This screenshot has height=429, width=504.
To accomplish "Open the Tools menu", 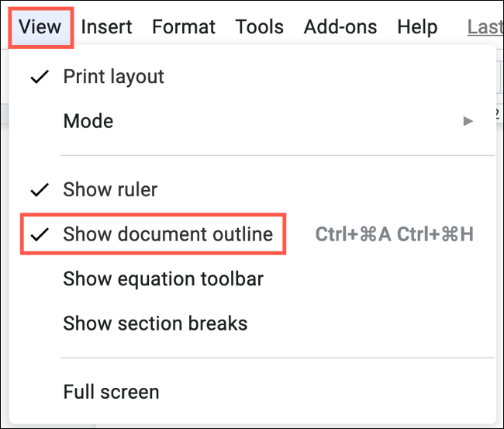I will click(259, 27).
